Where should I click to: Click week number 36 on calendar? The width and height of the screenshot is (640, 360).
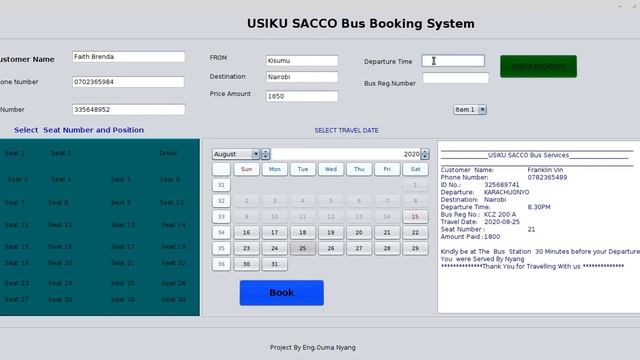221,264
